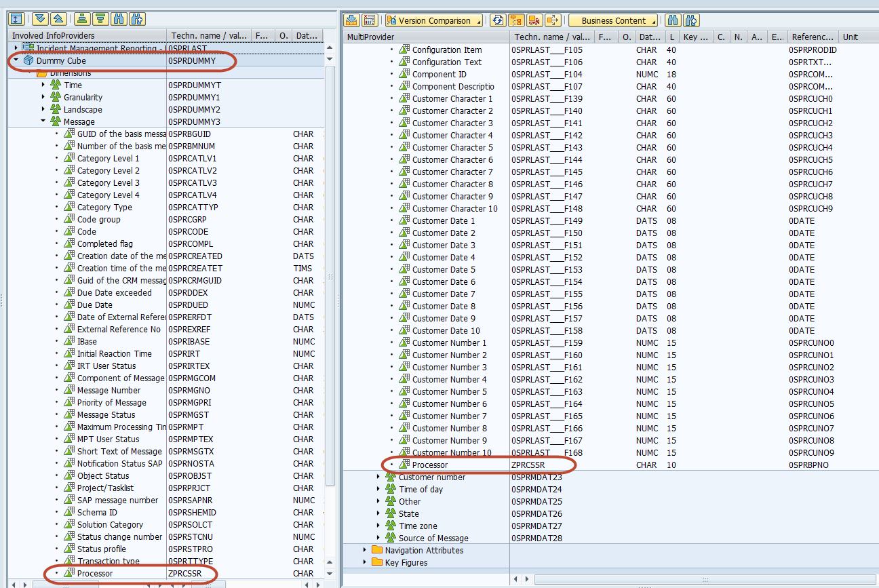Select Customer Character 10 row

pyautogui.click(x=610, y=208)
